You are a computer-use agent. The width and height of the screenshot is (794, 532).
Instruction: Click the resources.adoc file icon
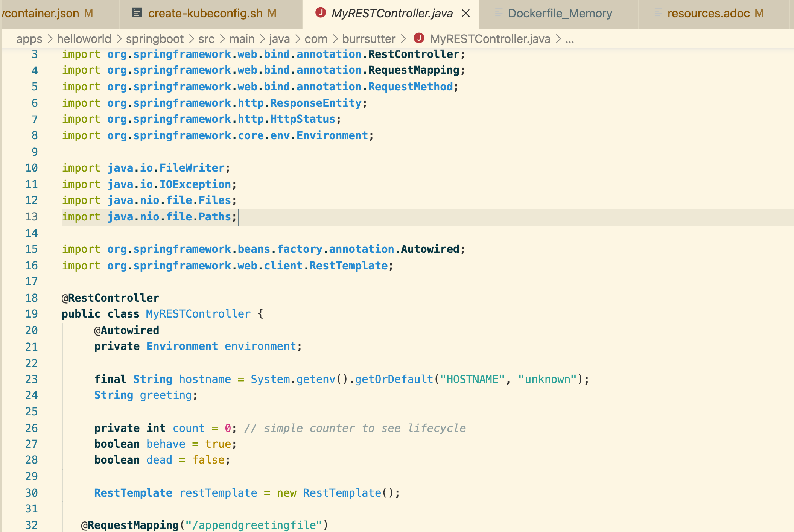tap(658, 12)
